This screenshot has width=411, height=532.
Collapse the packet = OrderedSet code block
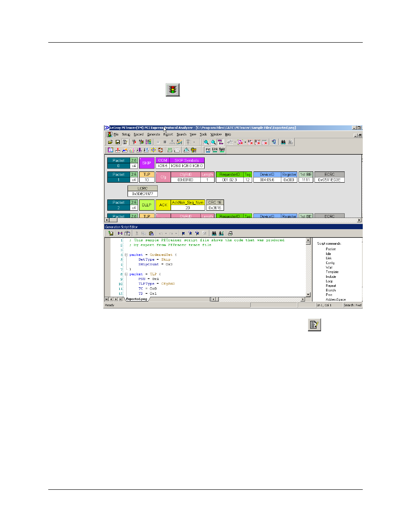(x=126, y=255)
